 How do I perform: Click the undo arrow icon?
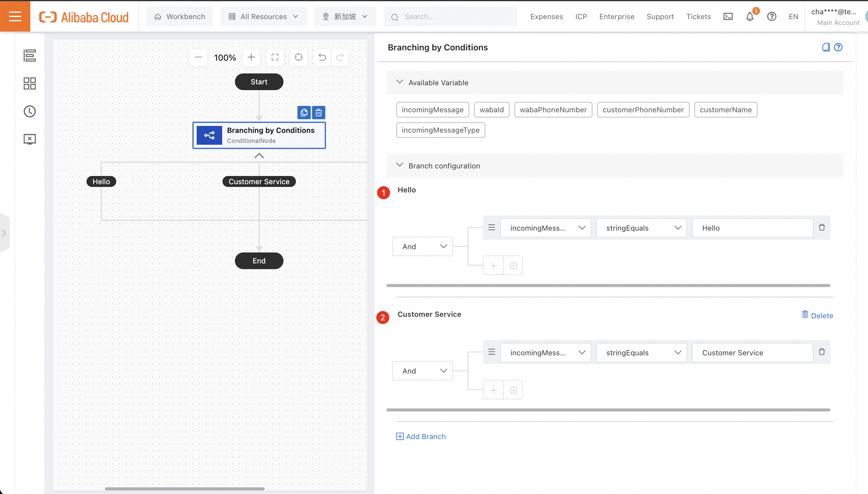(x=322, y=57)
